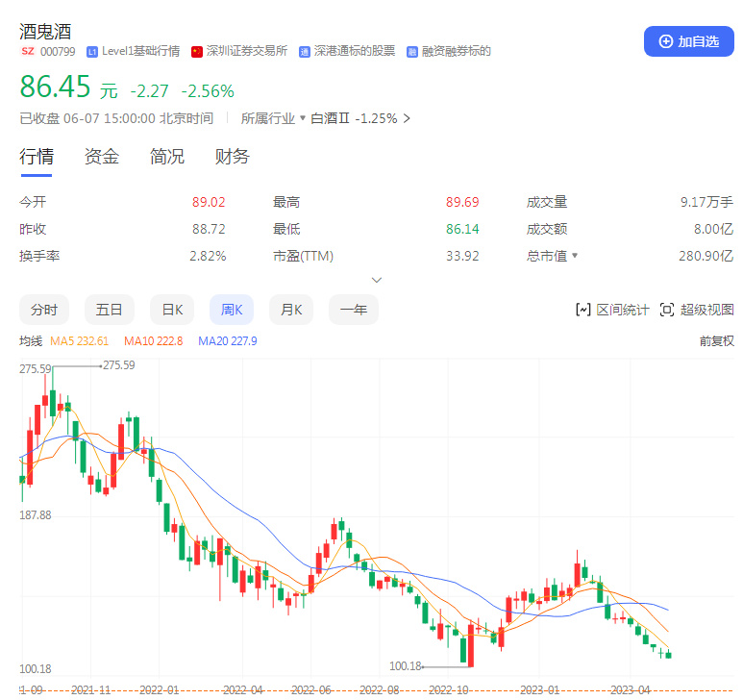Select the 分时 chart period
Viewport: 743px width, 700px height.
44,310
